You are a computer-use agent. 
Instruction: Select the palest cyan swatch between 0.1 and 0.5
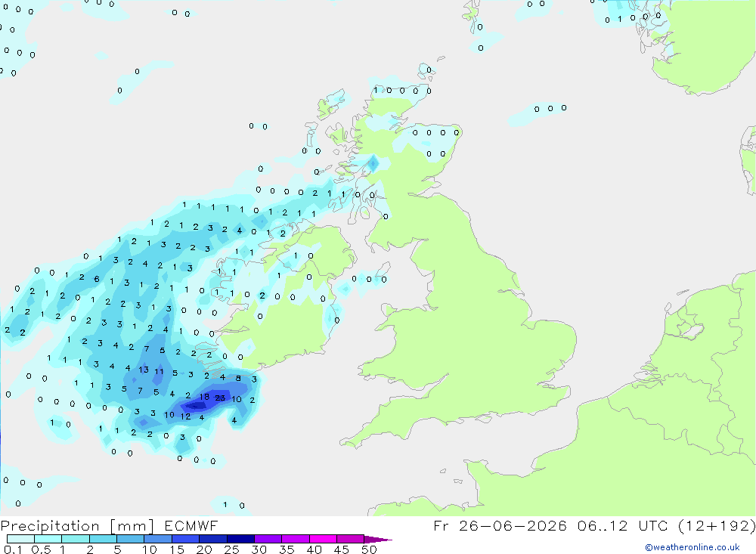20,539
